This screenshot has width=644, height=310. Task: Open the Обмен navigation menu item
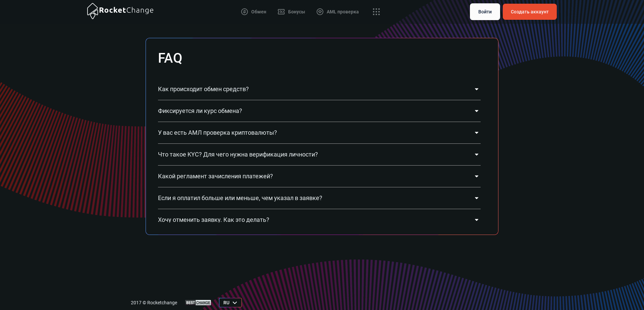pyautogui.click(x=258, y=12)
